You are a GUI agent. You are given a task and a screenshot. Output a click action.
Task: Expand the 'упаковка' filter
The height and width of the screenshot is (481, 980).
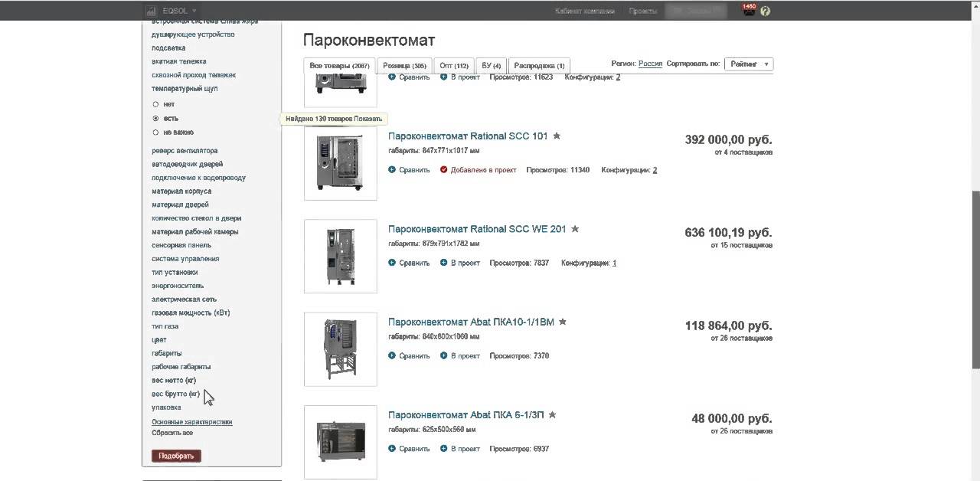pyautogui.click(x=166, y=407)
